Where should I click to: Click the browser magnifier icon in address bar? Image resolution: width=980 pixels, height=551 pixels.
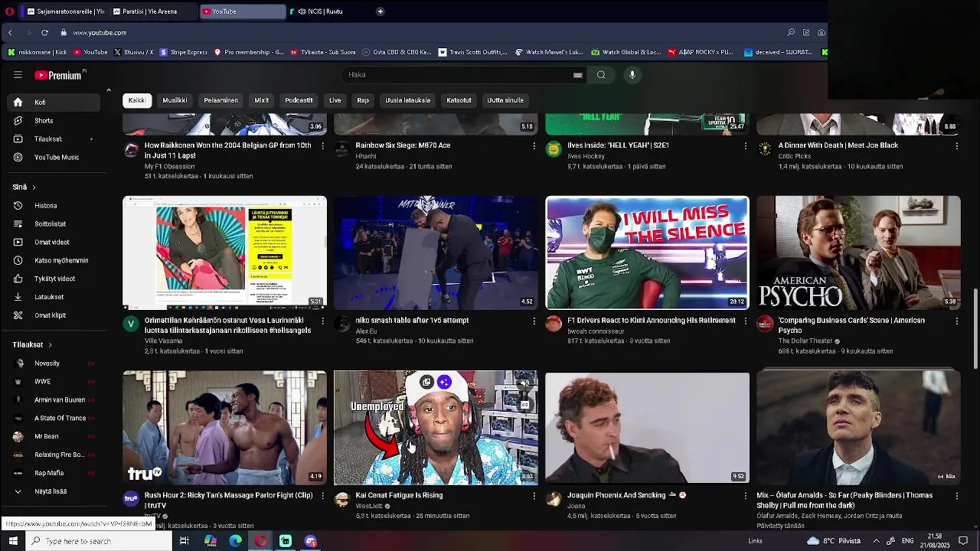coord(791,33)
